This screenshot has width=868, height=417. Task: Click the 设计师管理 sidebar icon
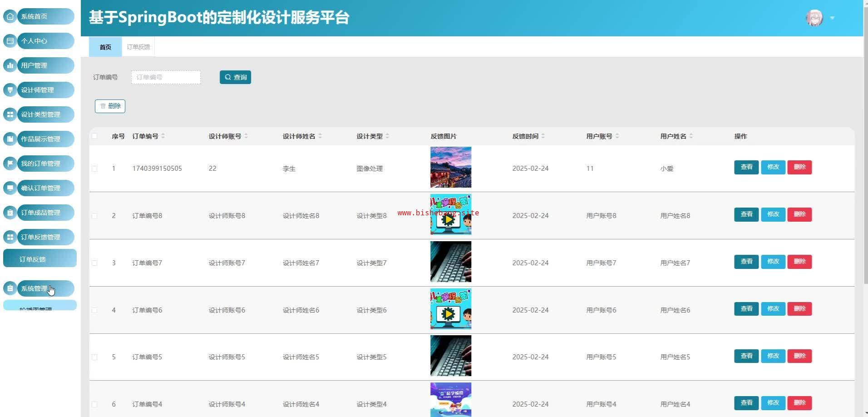coord(10,90)
